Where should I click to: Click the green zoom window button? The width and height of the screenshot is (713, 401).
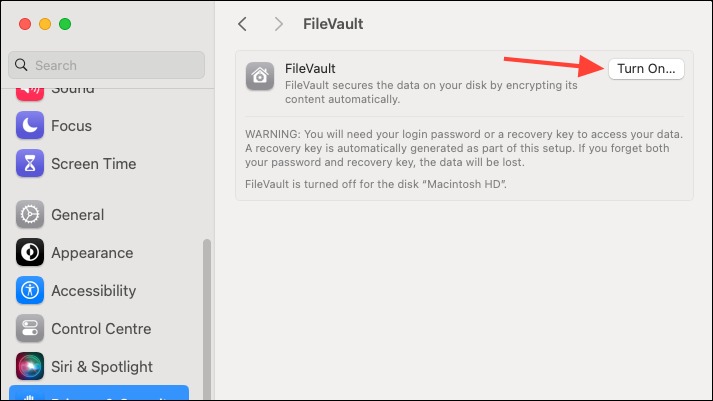point(65,24)
